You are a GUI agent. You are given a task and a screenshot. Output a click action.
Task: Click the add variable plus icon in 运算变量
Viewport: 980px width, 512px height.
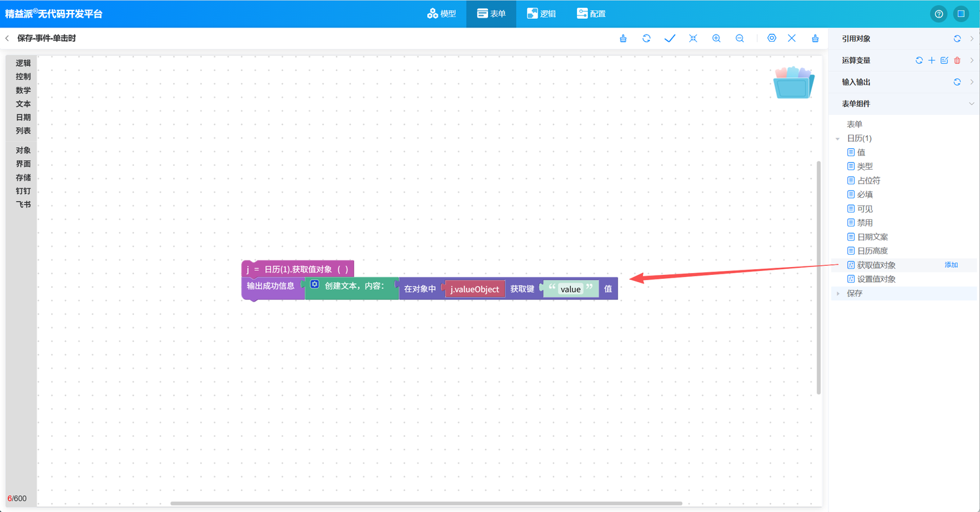932,61
